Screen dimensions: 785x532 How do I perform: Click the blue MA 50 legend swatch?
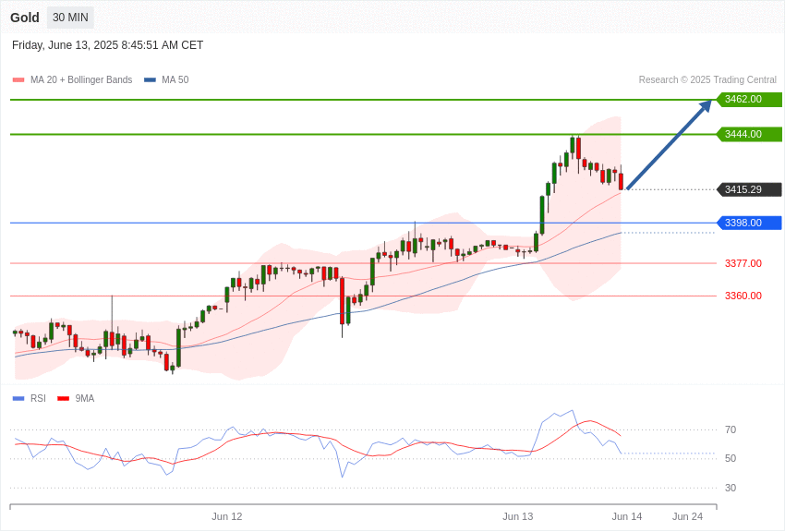coord(150,79)
